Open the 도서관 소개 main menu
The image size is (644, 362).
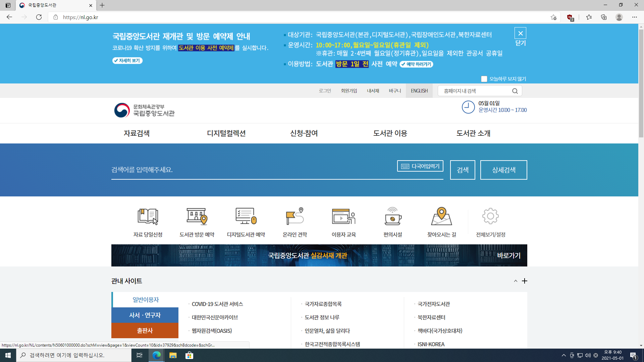click(x=473, y=133)
